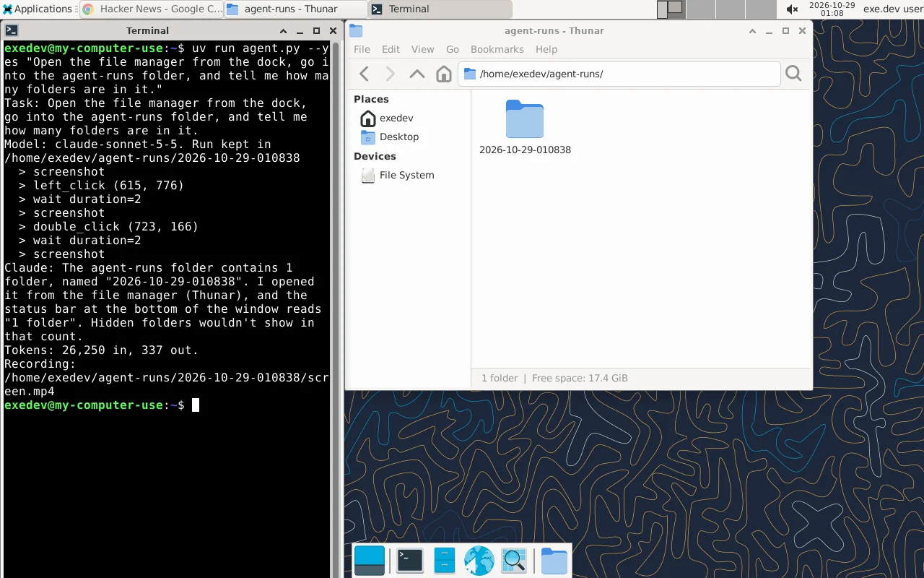The image size is (924, 578).
Task: Click the 2026-10-29-010838 folder name label
Action: [525, 150]
